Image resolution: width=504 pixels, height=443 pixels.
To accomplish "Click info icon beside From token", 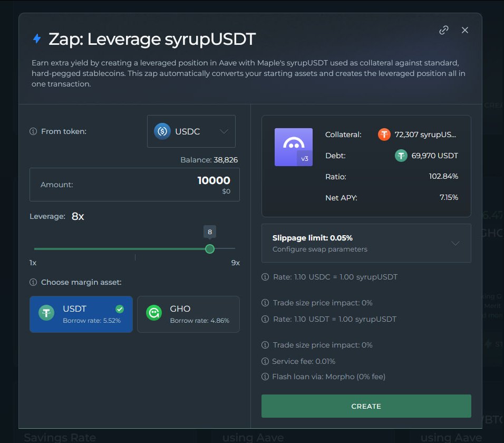I will click(33, 131).
